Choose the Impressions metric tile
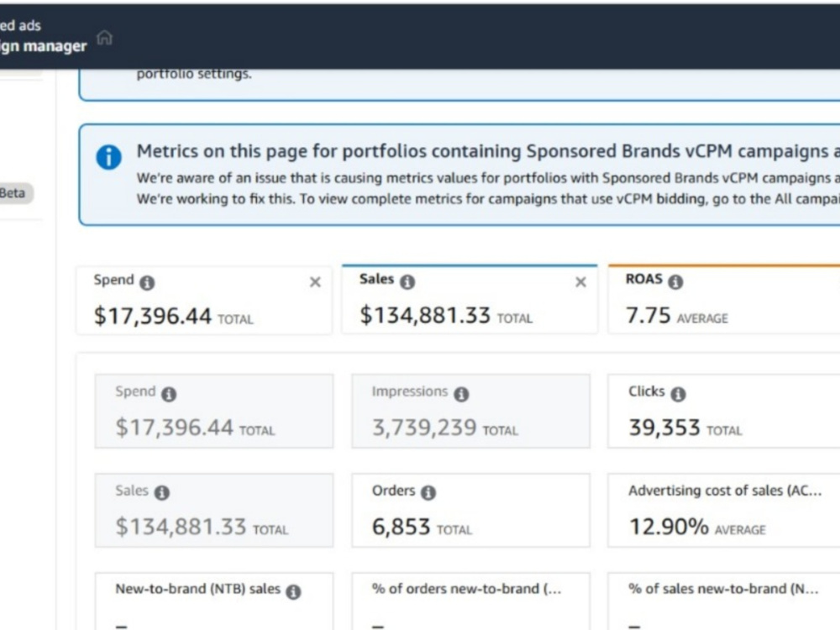840x630 pixels. click(x=471, y=411)
